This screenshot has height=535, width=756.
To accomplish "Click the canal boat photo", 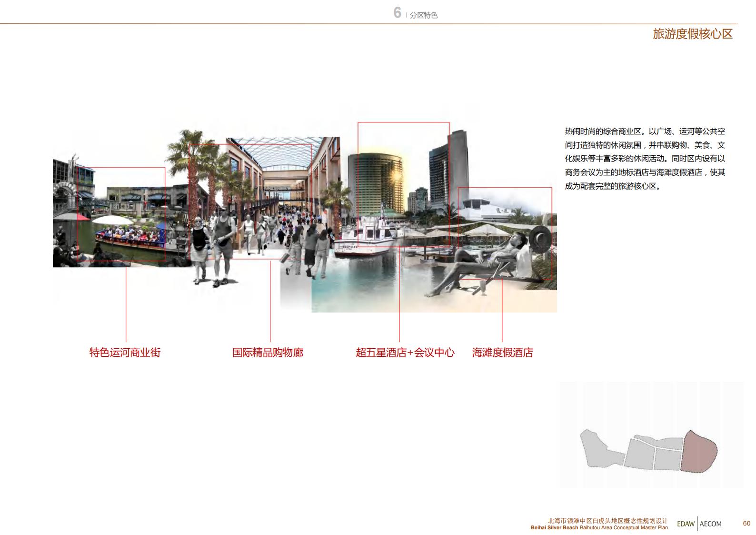I will tap(121, 213).
